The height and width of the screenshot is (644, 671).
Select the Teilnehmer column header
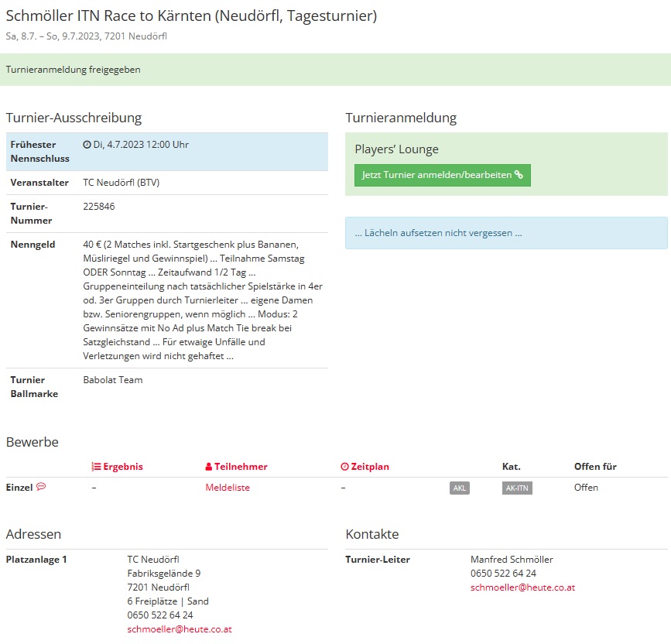[x=236, y=467]
